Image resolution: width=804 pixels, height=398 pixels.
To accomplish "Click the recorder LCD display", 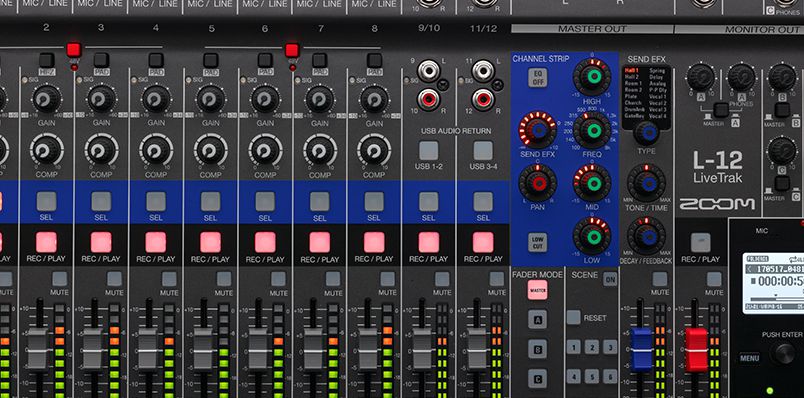I will point(773,283).
